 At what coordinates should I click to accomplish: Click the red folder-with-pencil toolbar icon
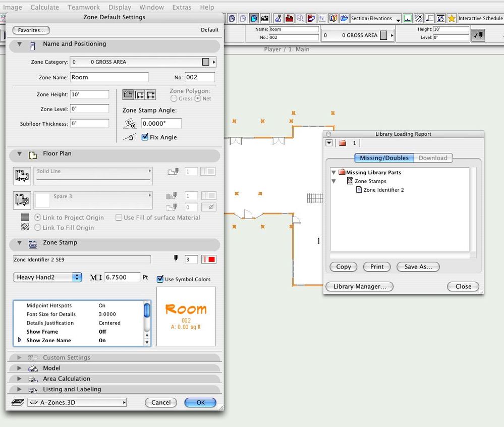tap(311, 18)
